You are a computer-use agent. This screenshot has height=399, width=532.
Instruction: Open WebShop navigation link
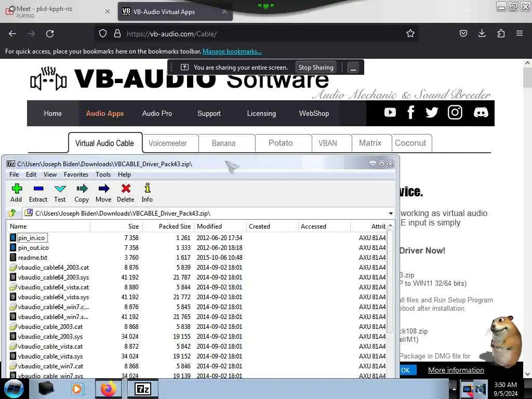[314, 113]
